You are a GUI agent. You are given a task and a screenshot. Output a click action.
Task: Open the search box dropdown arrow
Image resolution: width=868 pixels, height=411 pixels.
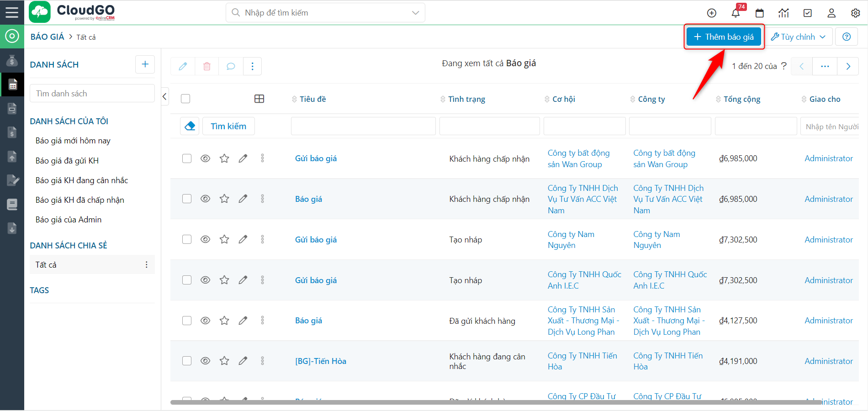point(415,13)
